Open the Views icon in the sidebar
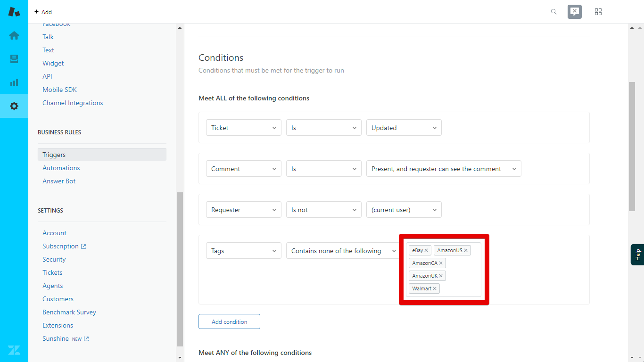Viewport: 644px width, 362px height. pyautogui.click(x=14, y=59)
